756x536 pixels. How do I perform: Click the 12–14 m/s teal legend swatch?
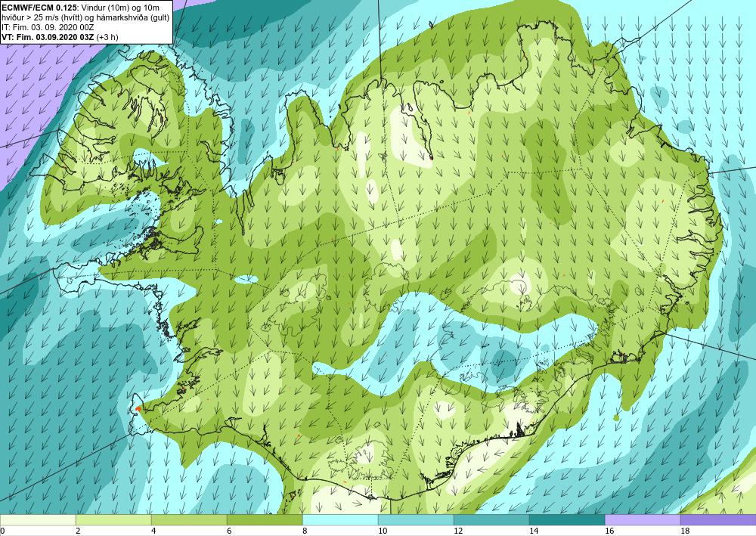(x=491, y=520)
